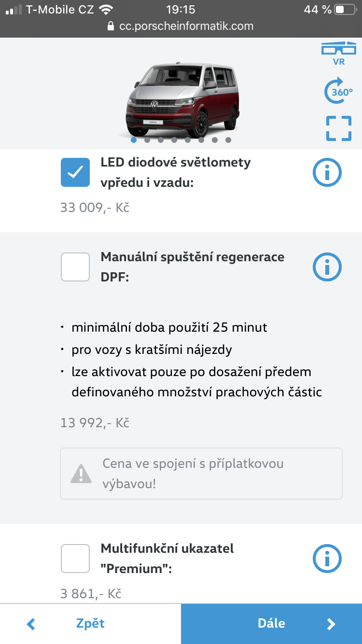
Task: Go back with the Zpět button
Action: (90, 623)
